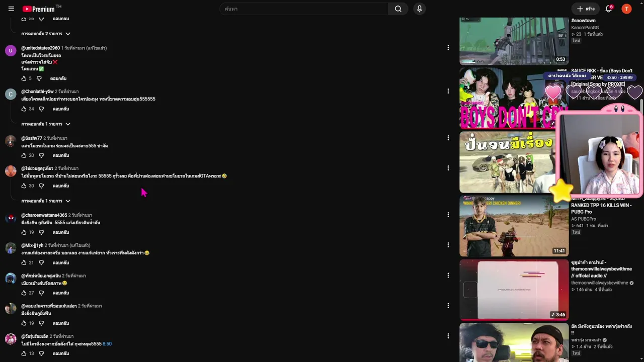Open the "RANKED TPP 16 KILLS WIN" video title
The height and width of the screenshot is (362, 644).
tap(601, 205)
